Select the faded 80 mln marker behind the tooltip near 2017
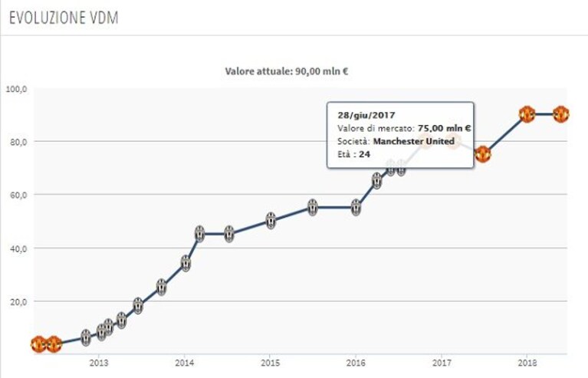This screenshot has width=588, height=378. click(x=425, y=141)
